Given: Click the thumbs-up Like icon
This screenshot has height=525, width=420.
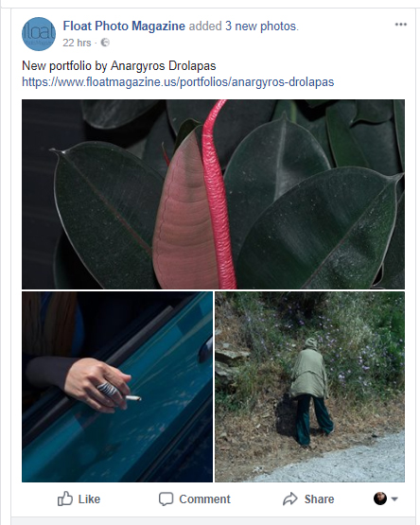Looking at the screenshot, I should click(65, 499).
